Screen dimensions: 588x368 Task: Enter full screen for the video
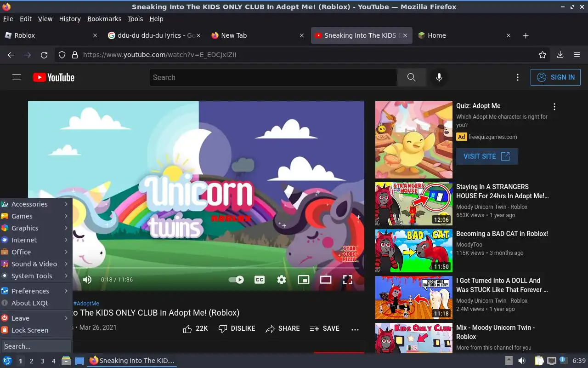(x=348, y=280)
